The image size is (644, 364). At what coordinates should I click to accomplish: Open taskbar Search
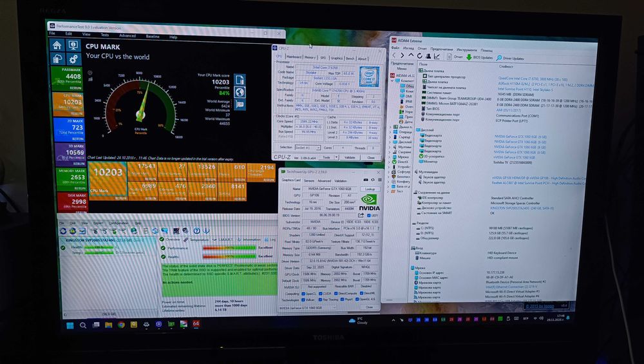[83, 325]
